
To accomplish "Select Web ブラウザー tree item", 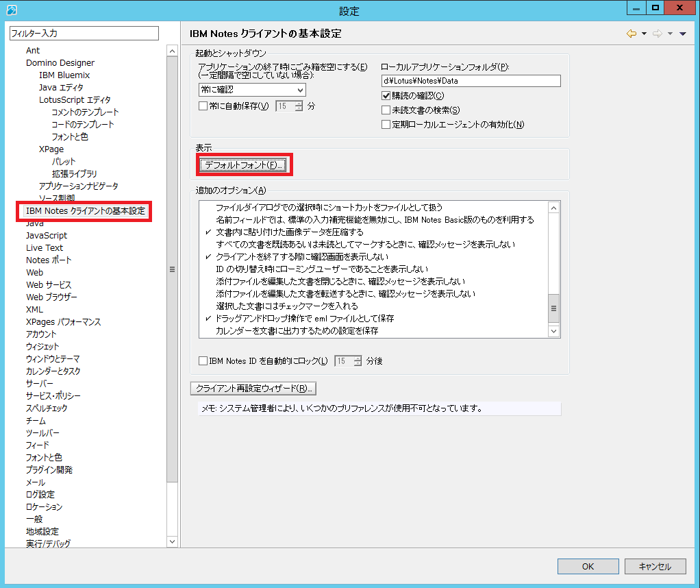I will (51, 297).
